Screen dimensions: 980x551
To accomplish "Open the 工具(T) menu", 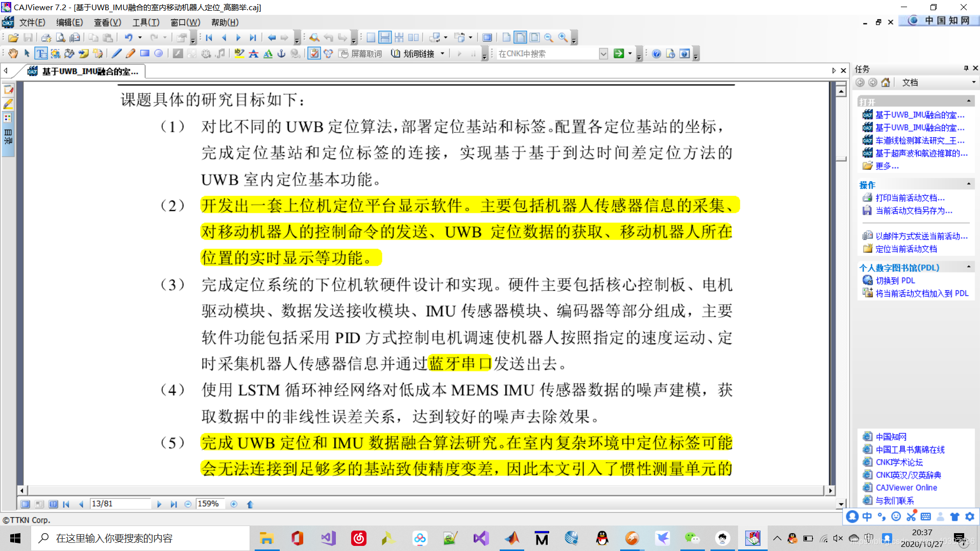I will click(145, 22).
